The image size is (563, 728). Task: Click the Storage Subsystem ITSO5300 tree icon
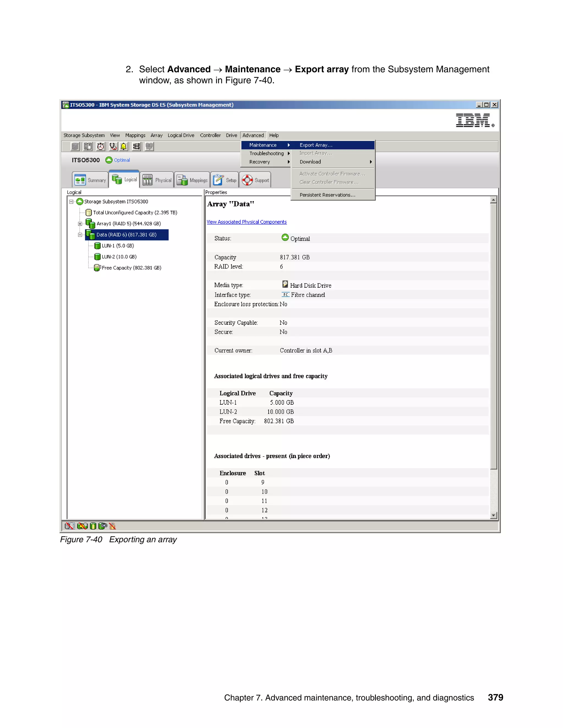click(80, 202)
